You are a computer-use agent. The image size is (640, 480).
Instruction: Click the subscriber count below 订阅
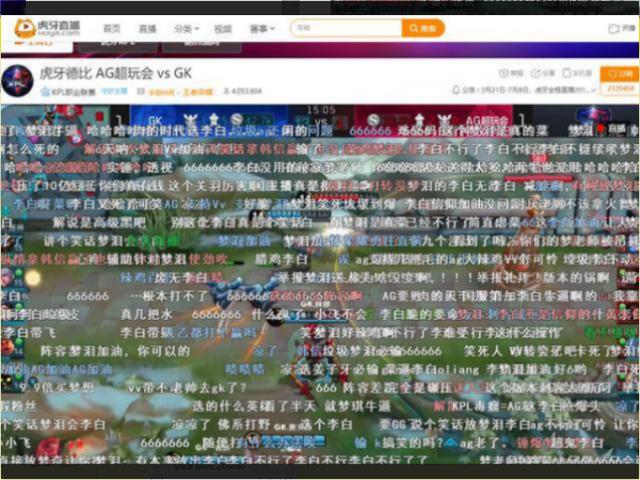click(x=619, y=88)
